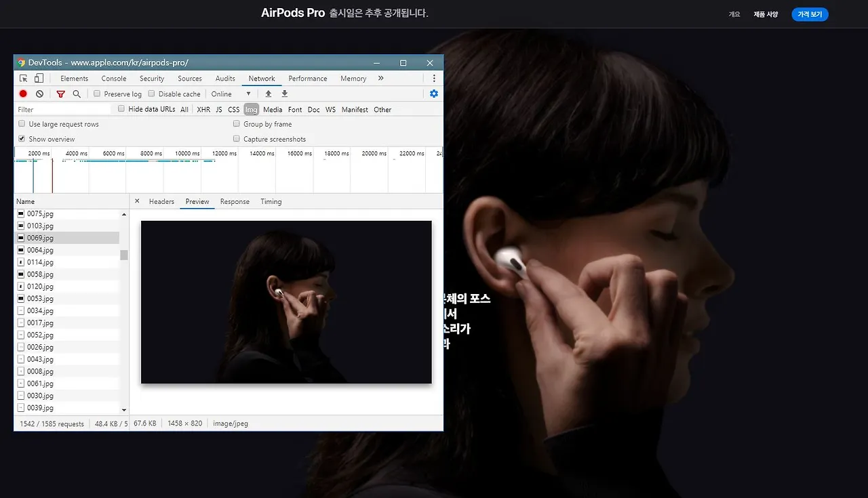Image resolution: width=868 pixels, height=498 pixels.
Task: Show the Response tab of the request
Action: pos(235,201)
